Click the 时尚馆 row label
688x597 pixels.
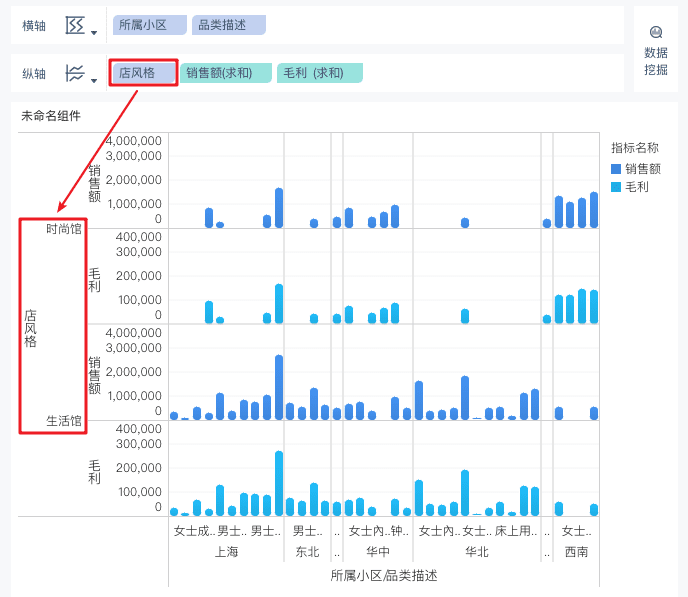click(64, 229)
